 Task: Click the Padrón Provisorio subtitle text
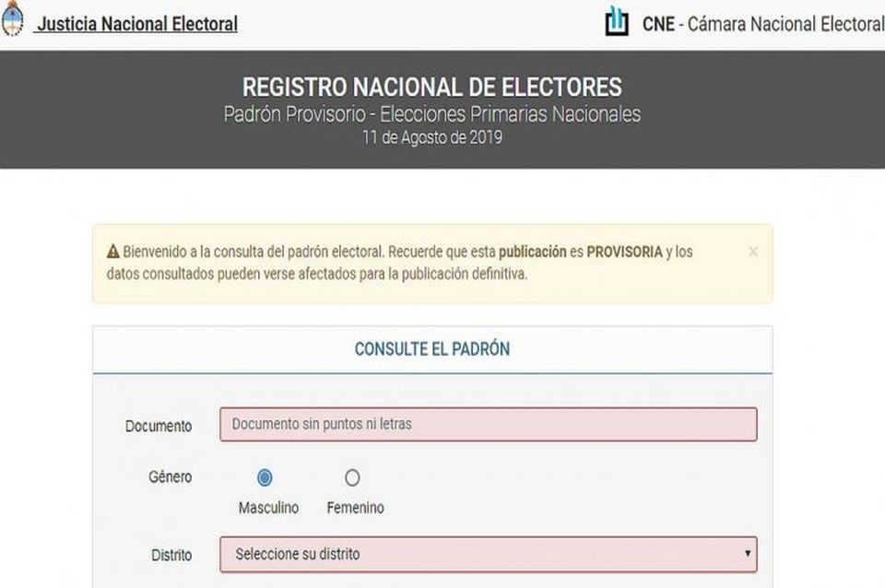[431, 115]
